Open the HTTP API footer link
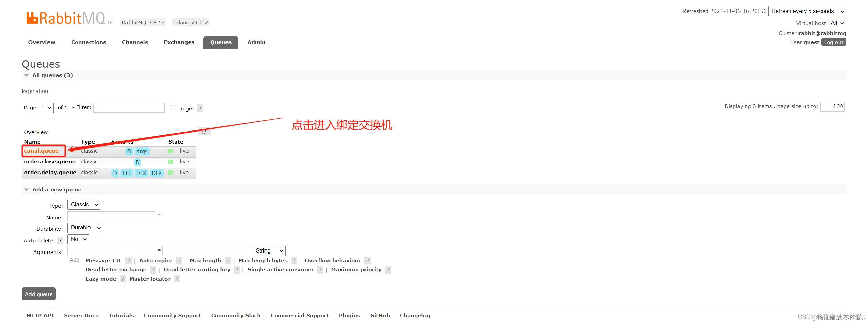 (x=40, y=316)
